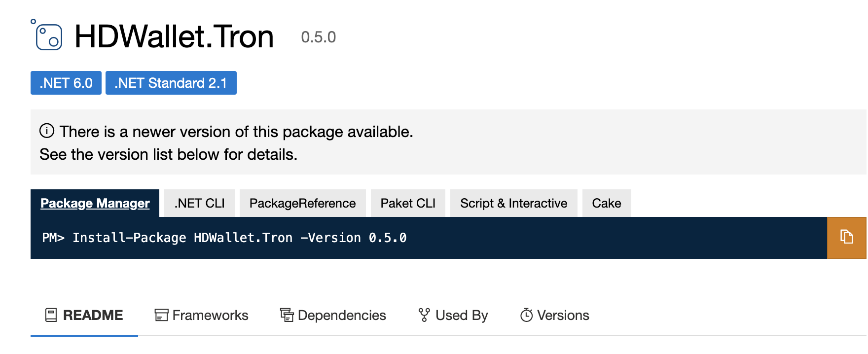868x354 pixels.
Task: Select the Package Manager tab
Action: pyautogui.click(x=95, y=203)
